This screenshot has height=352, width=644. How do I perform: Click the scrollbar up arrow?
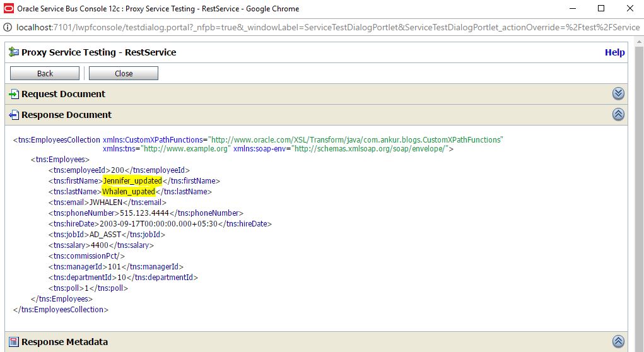click(x=639, y=42)
